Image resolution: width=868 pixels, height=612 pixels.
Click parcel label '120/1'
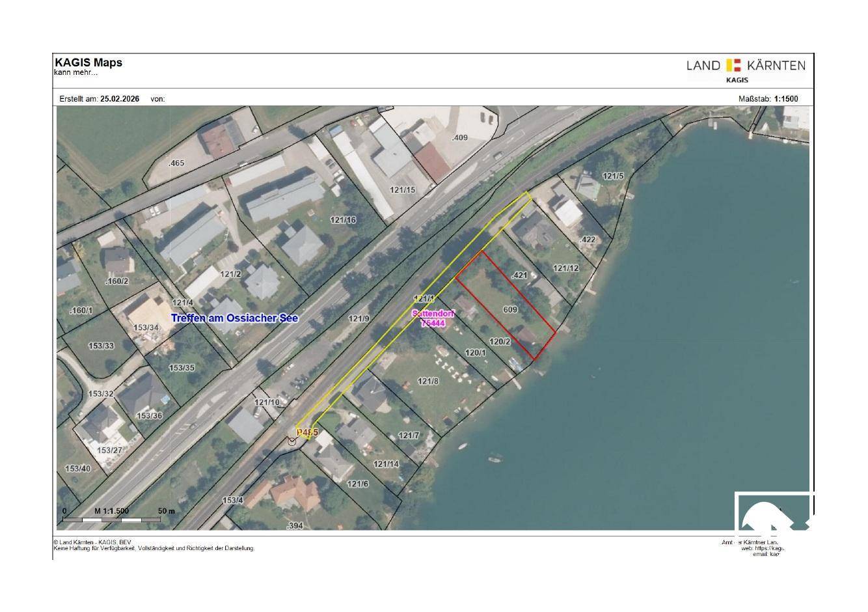pyautogui.click(x=476, y=352)
